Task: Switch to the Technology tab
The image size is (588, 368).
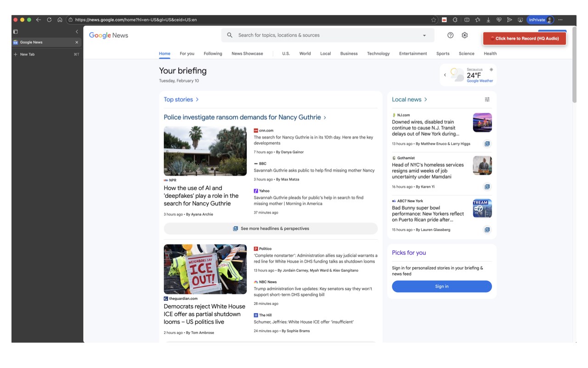Action: 378,53
